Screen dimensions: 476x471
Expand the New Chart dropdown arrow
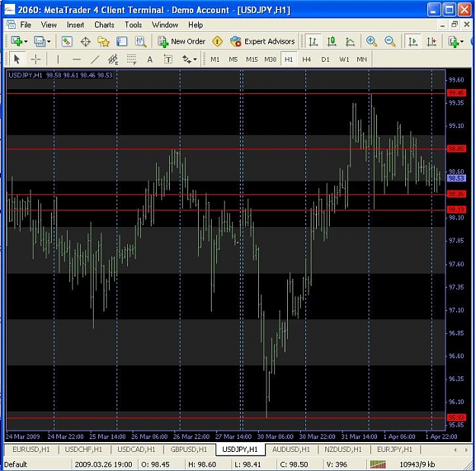26,41
